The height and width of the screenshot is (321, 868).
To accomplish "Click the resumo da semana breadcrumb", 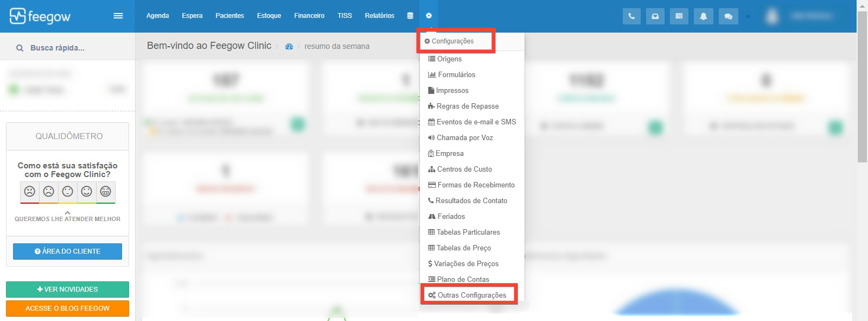I will point(337,47).
